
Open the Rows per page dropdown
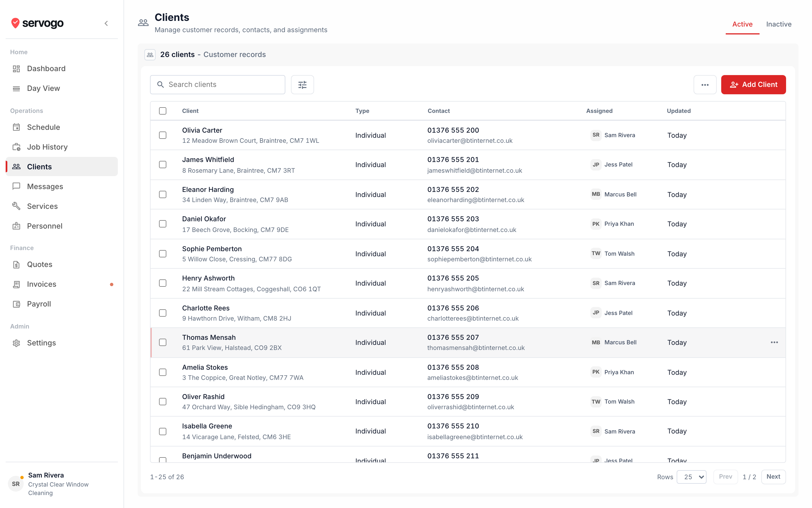click(692, 477)
